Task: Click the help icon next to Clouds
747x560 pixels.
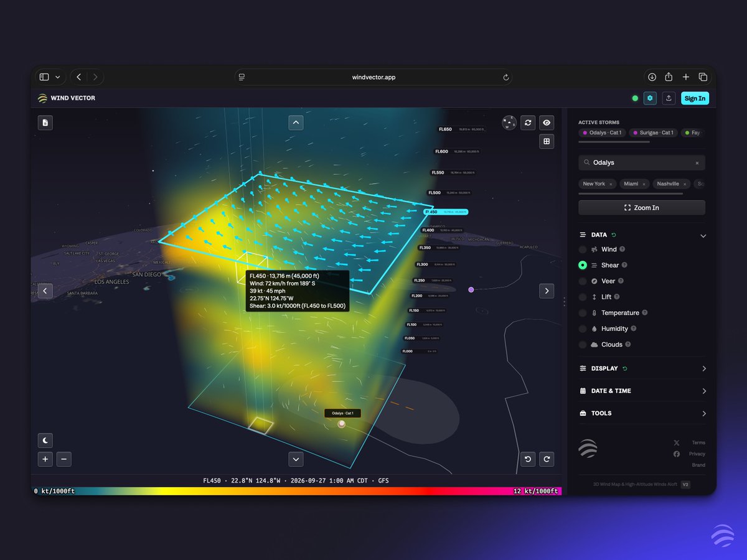Action: point(627,344)
